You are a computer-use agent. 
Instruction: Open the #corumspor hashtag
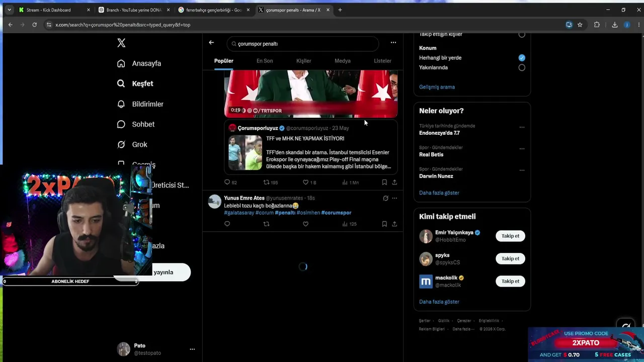click(336, 213)
